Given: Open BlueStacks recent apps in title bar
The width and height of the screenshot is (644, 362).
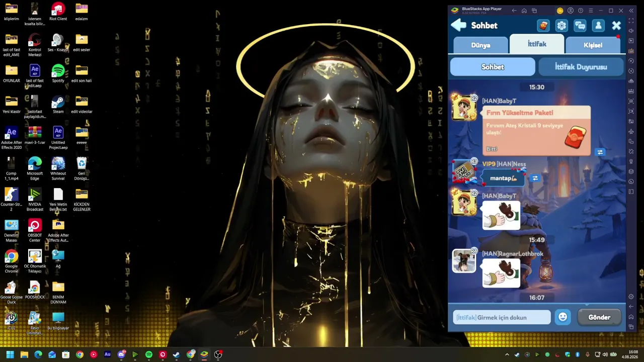Looking at the screenshot, I should (x=534, y=11).
